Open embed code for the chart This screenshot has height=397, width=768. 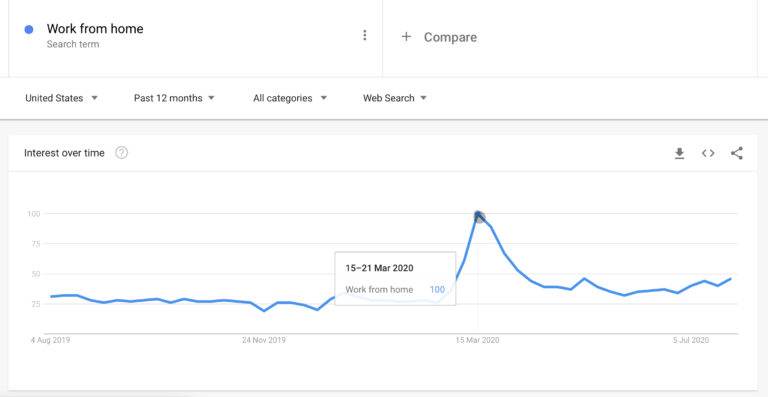click(708, 153)
